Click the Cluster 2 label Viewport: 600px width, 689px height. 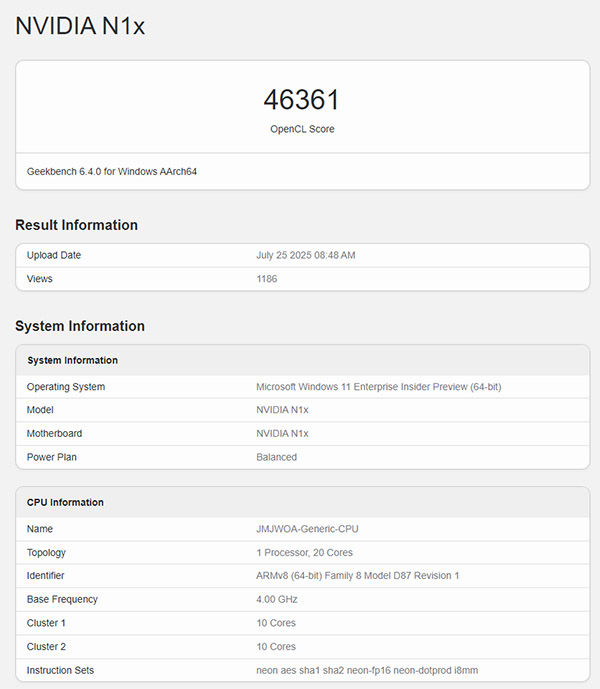coord(46,647)
